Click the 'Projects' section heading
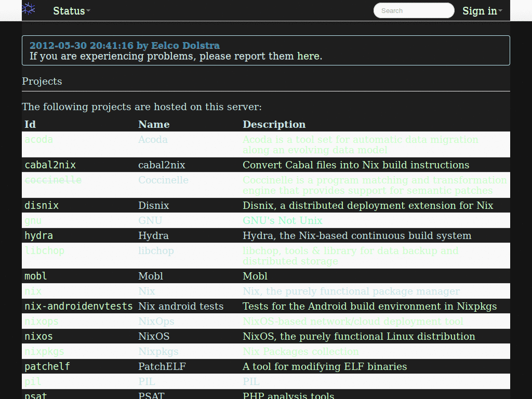 pos(42,82)
